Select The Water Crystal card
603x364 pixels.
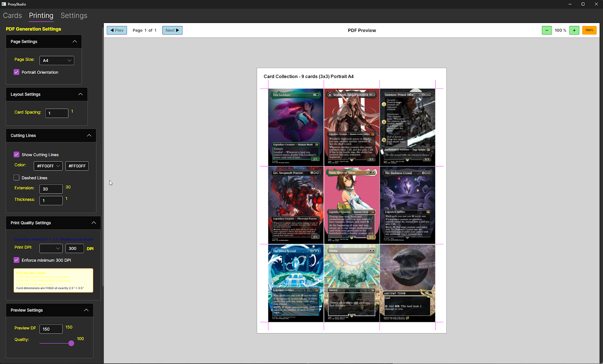(296, 283)
